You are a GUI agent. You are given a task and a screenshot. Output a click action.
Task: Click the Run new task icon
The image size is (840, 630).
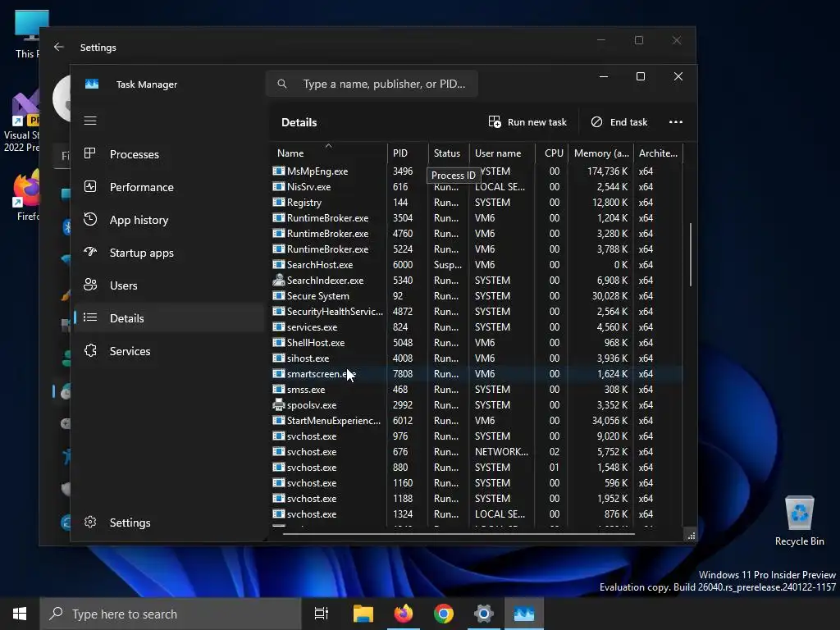pyautogui.click(x=495, y=121)
